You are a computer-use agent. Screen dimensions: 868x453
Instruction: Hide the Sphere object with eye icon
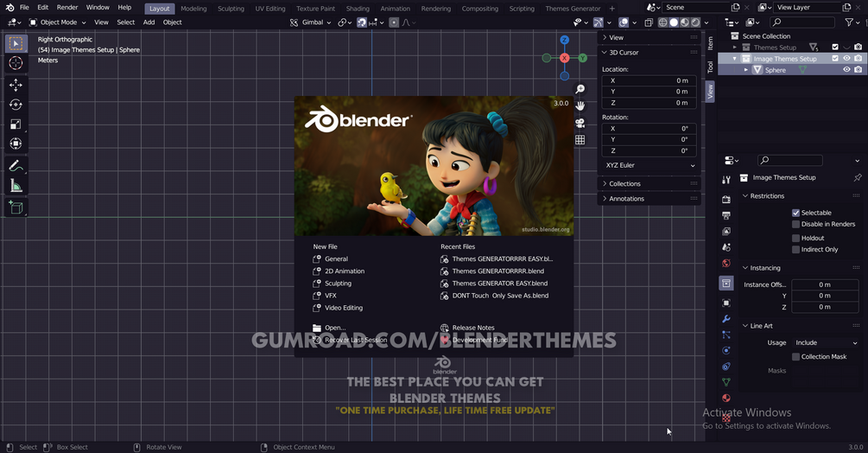click(846, 70)
